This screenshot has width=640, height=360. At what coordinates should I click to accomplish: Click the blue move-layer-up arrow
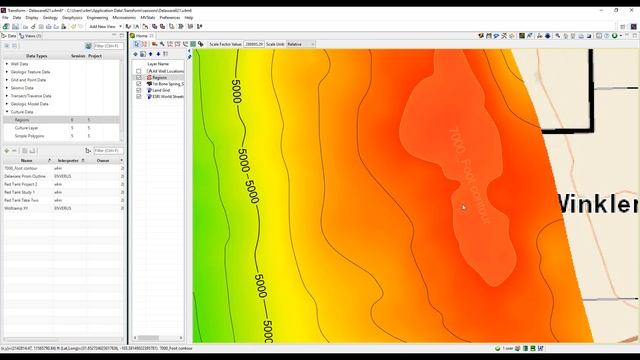pyautogui.click(x=151, y=54)
